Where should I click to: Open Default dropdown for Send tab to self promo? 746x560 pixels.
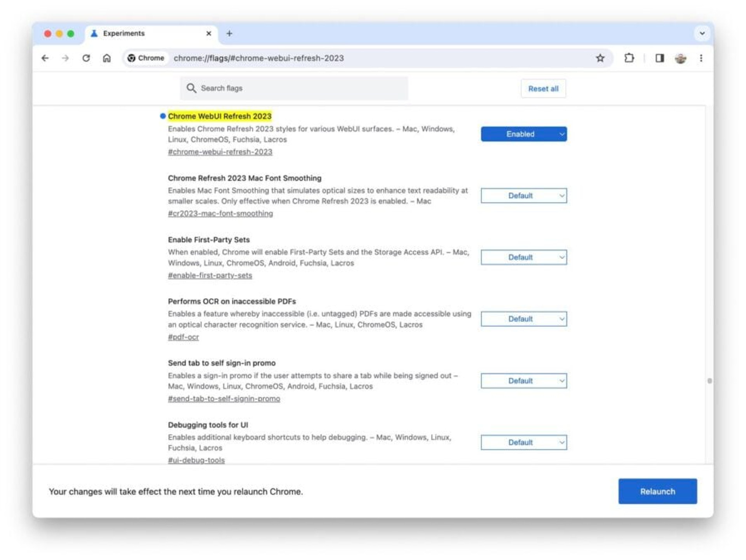tap(524, 381)
